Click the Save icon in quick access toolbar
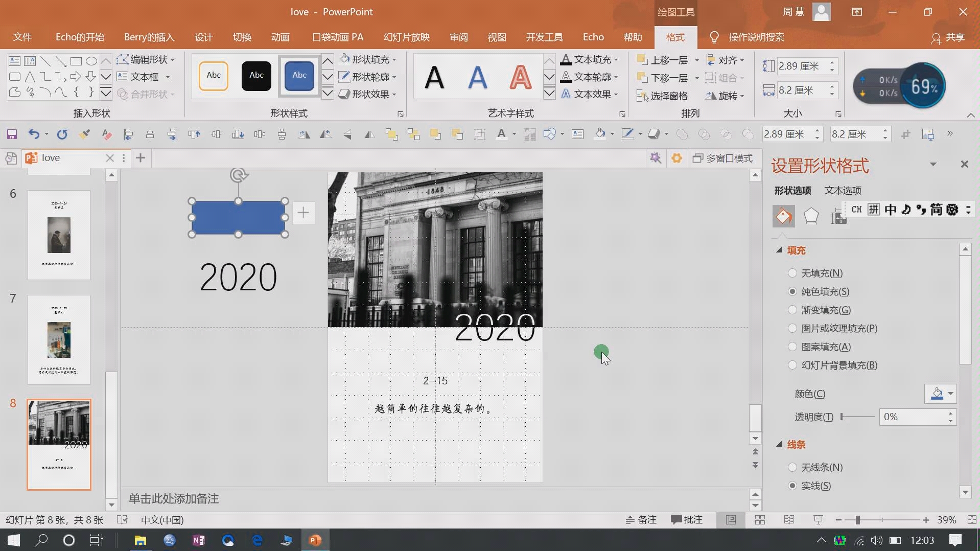The height and width of the screenshot is (551, 980). coord(11,134)
